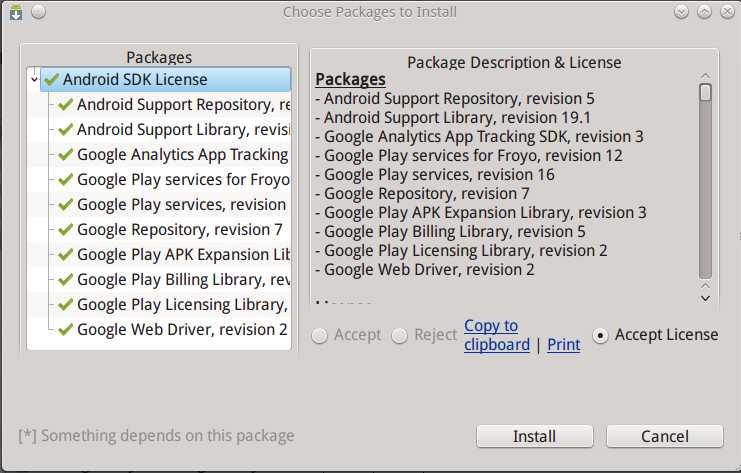Image resolution: width=741 pixels, height=473 pixels.
Task: Click the description scrollbar down arrow
Action: [705, 298]
